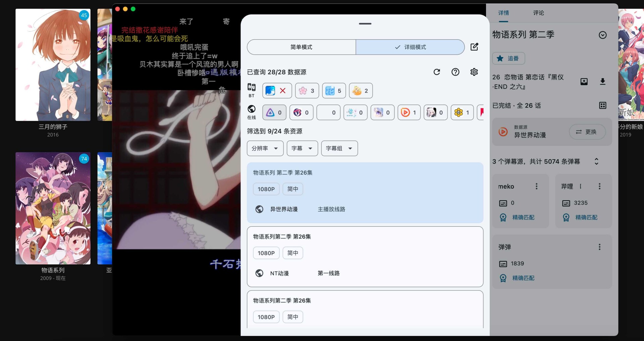Click 精确匹配 under 弹弹 source

517,278
